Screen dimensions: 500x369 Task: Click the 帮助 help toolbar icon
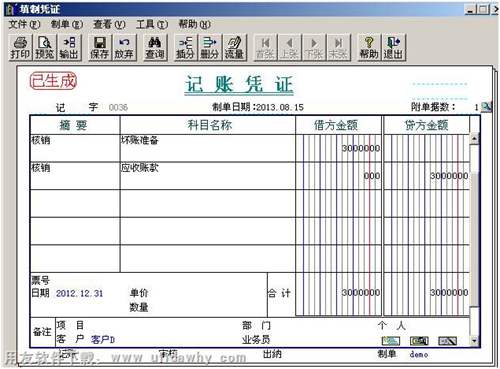coord(369,48)
